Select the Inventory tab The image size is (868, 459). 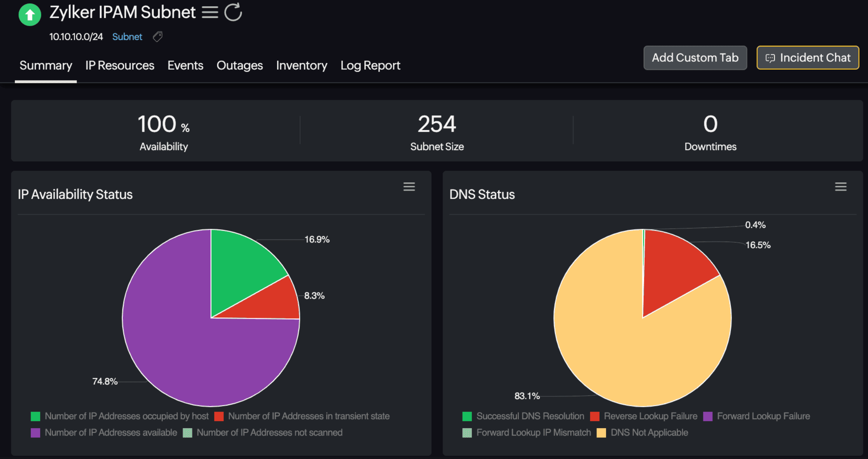(x=301, y=65)
